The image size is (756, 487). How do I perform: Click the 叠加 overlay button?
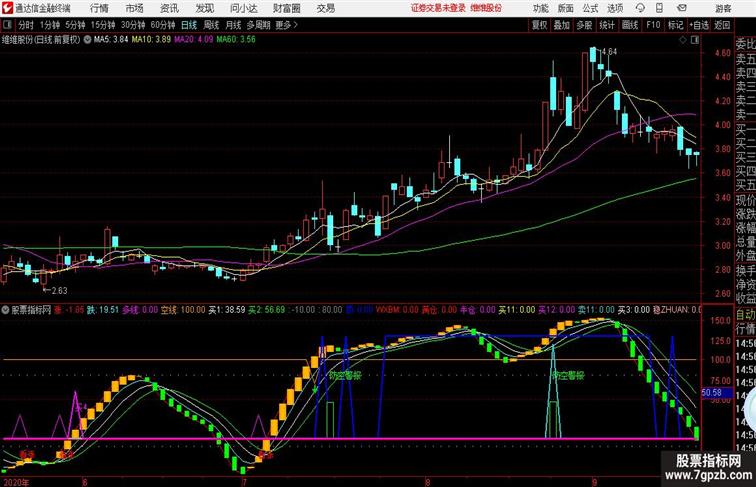tap(562, 25)
